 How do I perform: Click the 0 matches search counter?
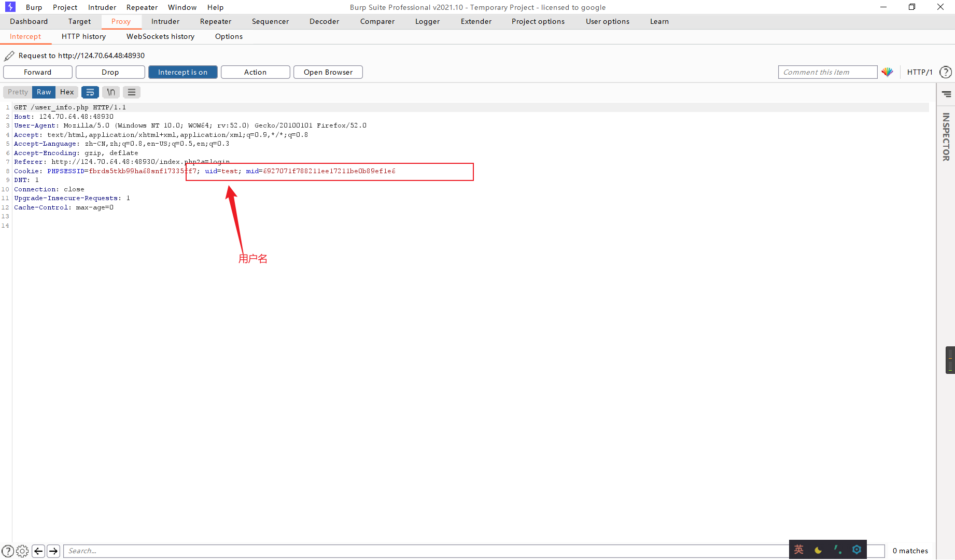click(x=910, y=551)
